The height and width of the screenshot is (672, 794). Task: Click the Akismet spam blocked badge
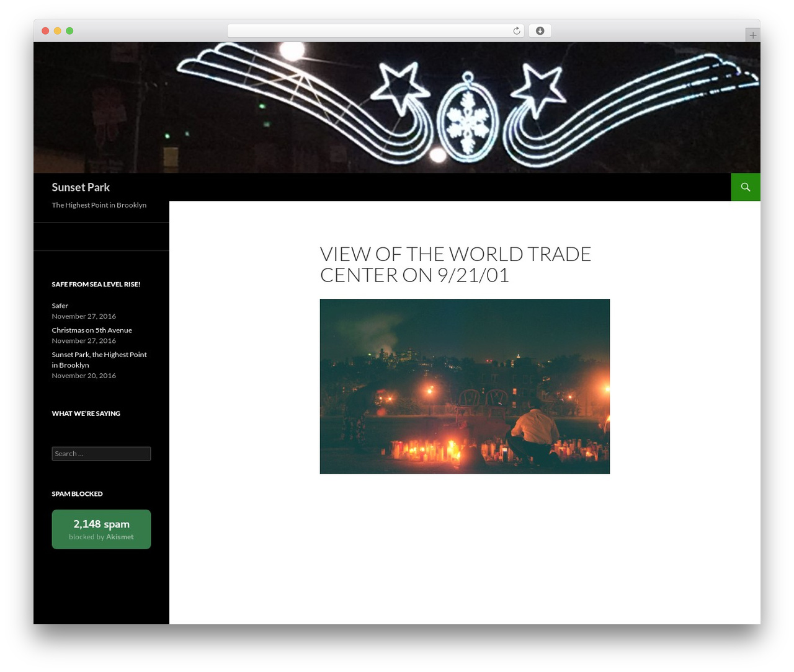[x=101, y=529]
